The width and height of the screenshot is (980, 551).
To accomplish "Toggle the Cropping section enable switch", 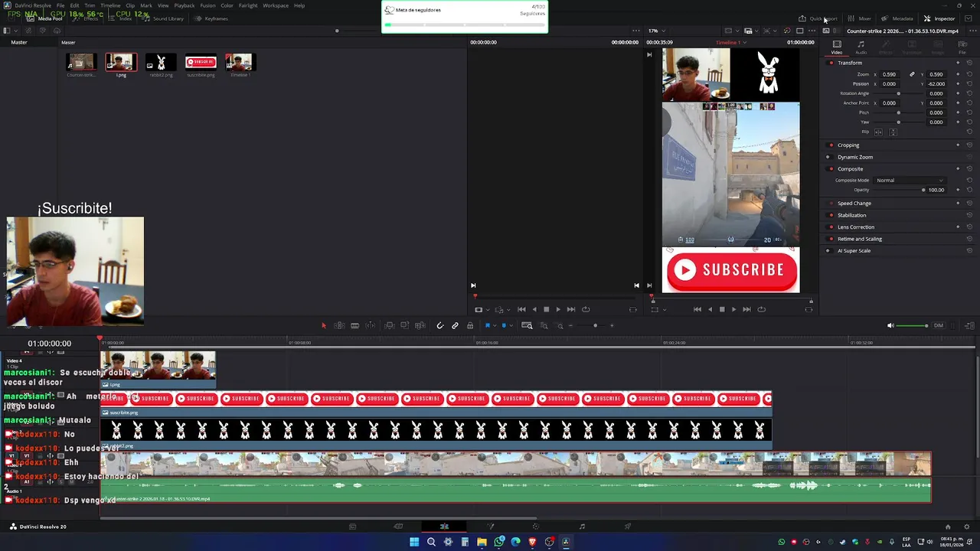I will tap(831, 145).
